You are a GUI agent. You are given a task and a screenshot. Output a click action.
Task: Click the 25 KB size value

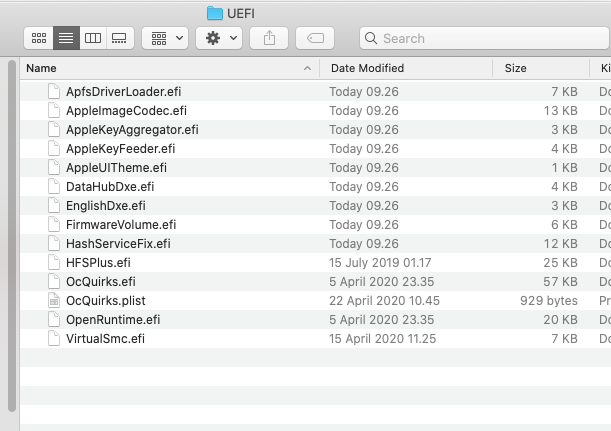tap(560, 263)
